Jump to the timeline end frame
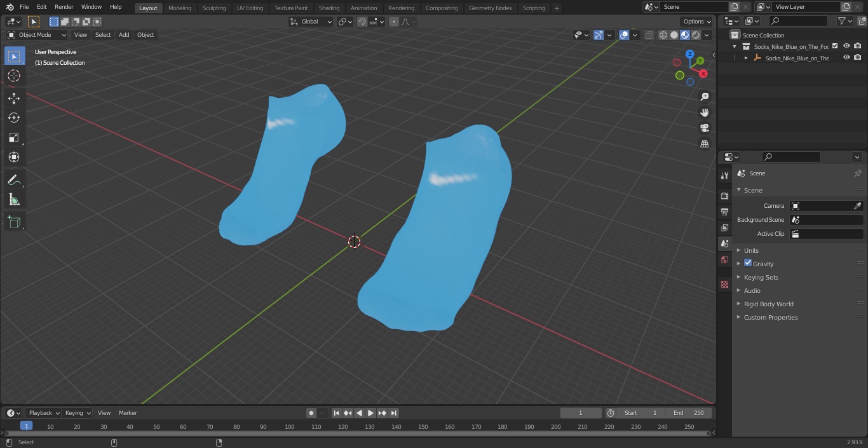The width and height of the screenshot is (868, 448). 393,413
